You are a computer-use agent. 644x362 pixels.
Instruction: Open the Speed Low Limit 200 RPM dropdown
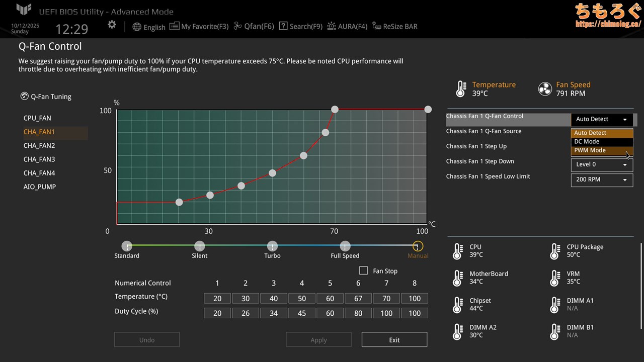[601, 179]
